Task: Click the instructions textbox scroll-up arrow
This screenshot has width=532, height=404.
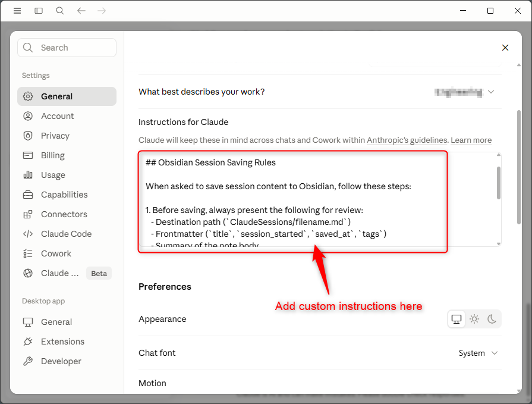Action: coord(498,155)
